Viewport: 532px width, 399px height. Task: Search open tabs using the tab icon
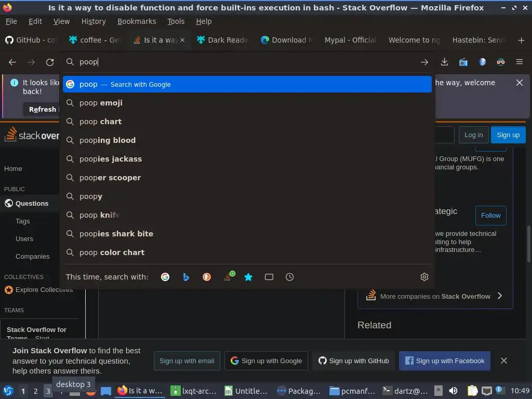coord(269,277)
